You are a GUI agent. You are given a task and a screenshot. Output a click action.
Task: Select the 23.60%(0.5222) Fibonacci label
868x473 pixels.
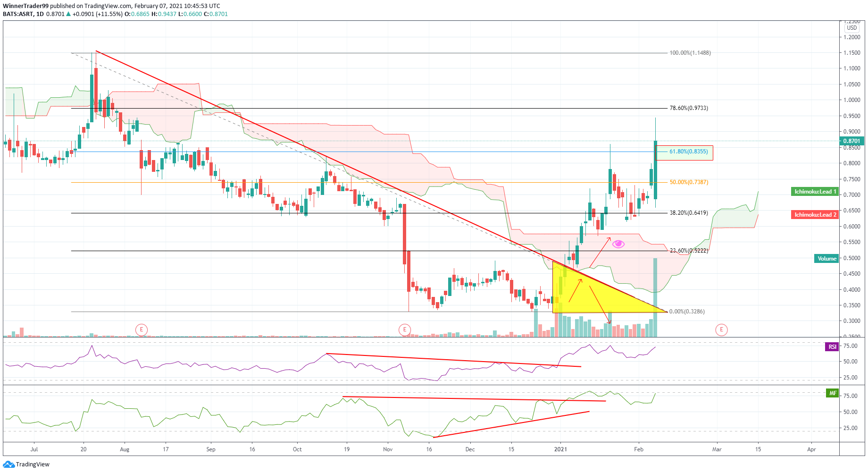coord(689,251)
